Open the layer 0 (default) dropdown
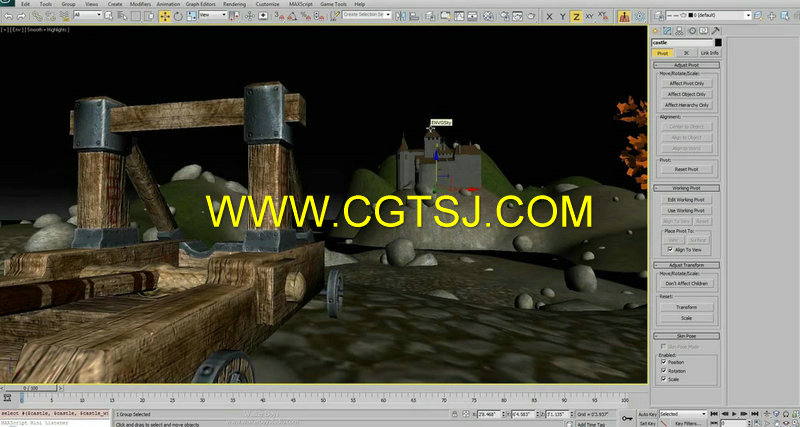This screenshot has height=427, width=800. pyautogui.click(x=709, y=15)
